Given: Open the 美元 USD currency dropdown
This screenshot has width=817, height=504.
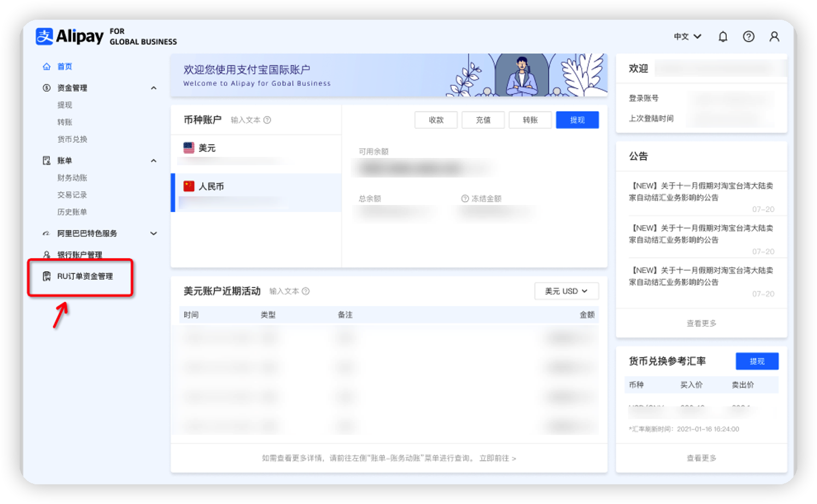Looking at the screenshot, I should [x=566, y=291].
